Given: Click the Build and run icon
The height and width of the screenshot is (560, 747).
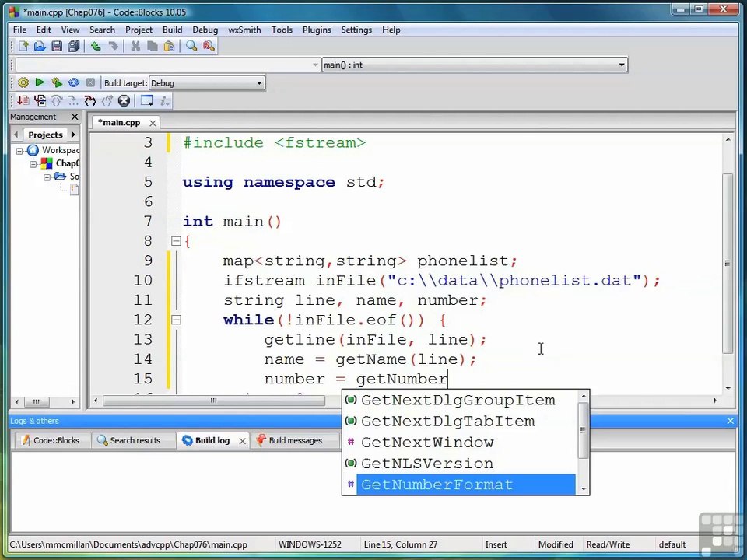Looking at the screenshot, I should (x=57, y=83).
